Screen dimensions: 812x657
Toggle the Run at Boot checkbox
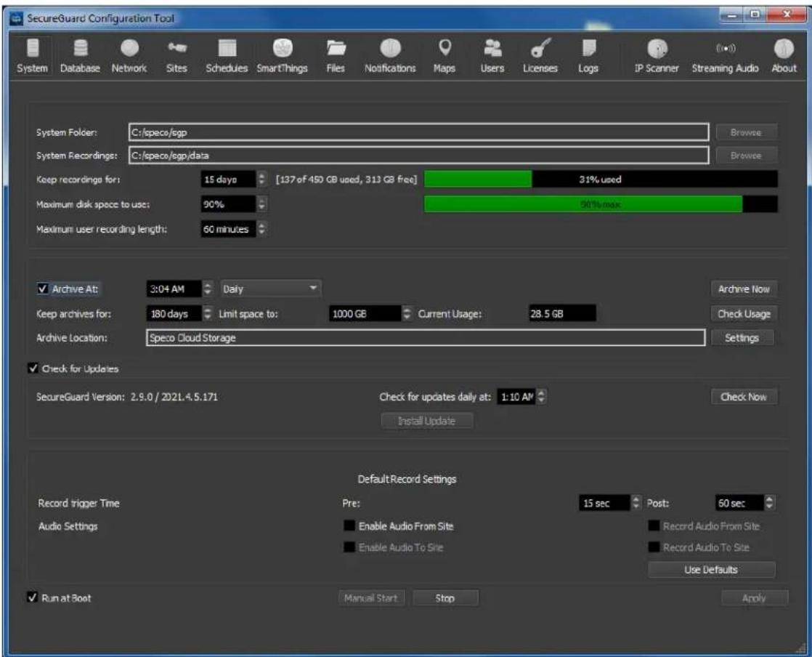(x=32, y=597)
